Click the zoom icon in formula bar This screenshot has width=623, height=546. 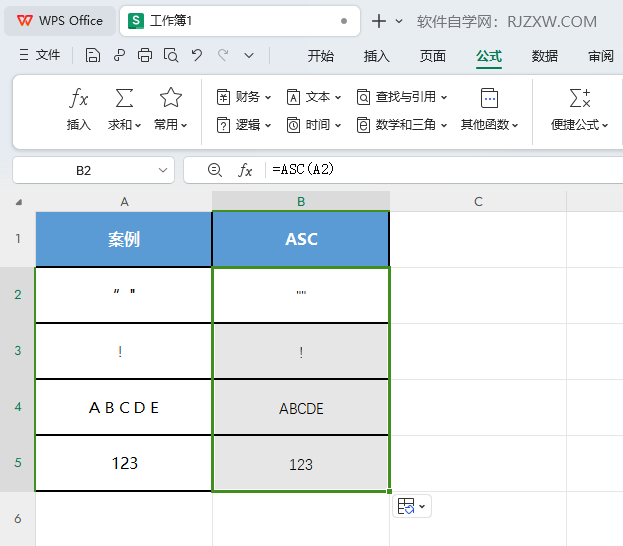(x=214, y=170)
